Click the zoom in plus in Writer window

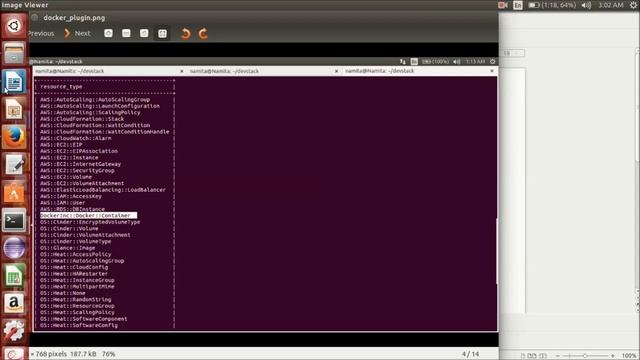(613, 356)
